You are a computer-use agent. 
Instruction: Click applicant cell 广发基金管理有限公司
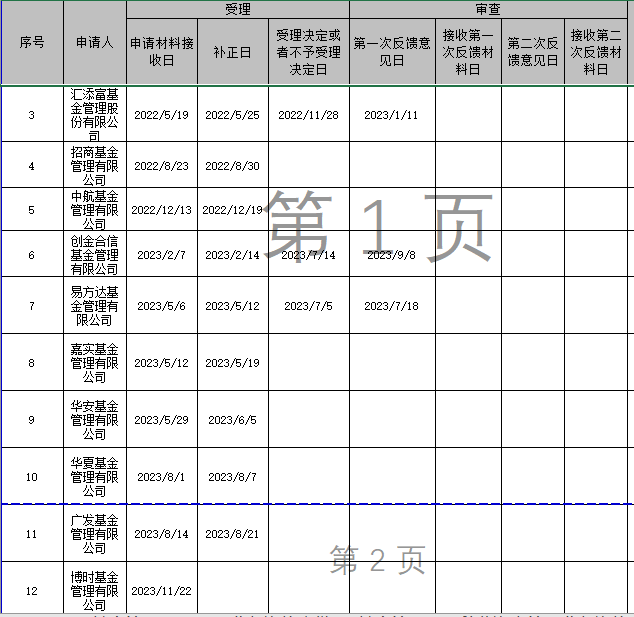click(x=95, y=533)
